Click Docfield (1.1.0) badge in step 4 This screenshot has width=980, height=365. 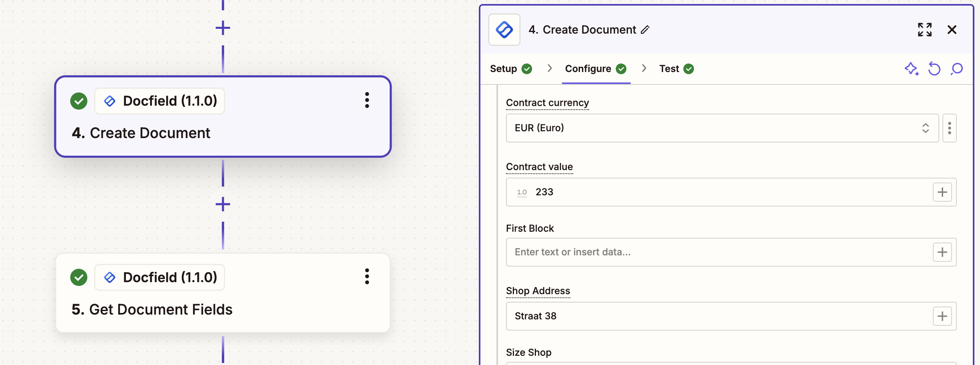click(160, 101)
